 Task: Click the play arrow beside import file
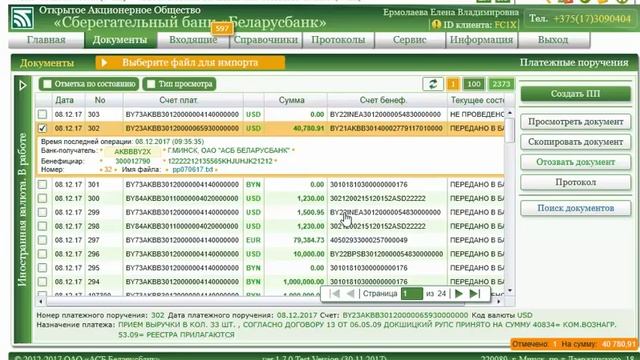pyautogui.click(x=104, y=63)
